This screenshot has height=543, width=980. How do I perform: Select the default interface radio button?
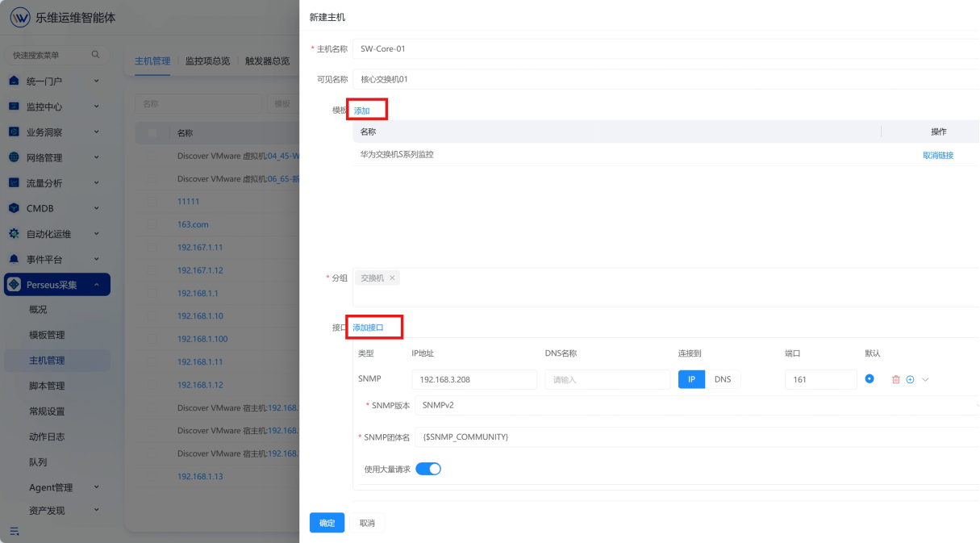869,378
